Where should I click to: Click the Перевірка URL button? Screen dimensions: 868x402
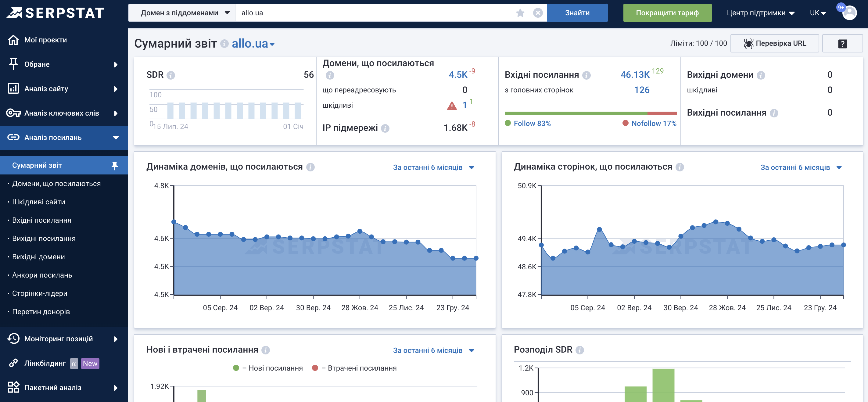pos(774,44)
